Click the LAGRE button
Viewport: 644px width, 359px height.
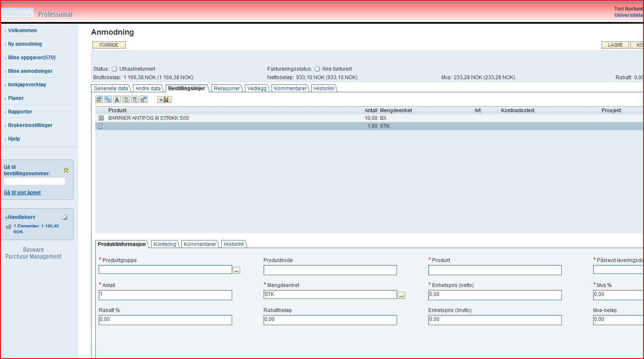click(x=615, y=45)
